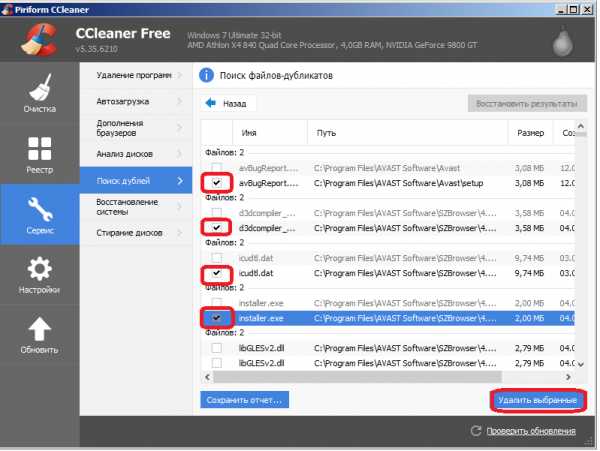The height and width of the screenshot is (451, 600).
Task: Check the first icudtl.dat checkbox
Action: (217, 258)
